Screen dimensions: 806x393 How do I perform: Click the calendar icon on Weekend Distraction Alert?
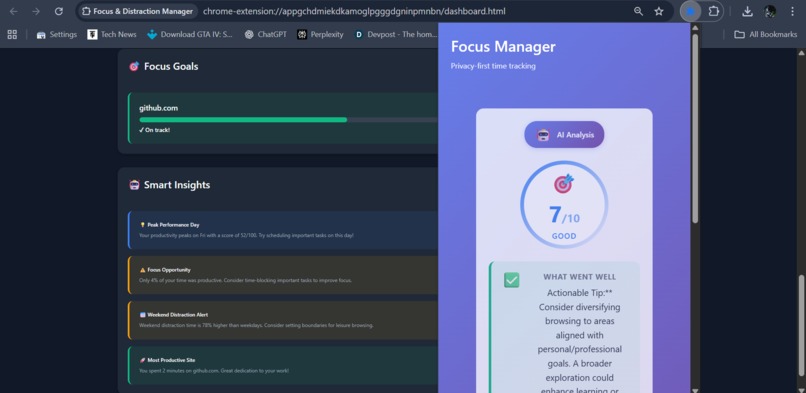142,314
